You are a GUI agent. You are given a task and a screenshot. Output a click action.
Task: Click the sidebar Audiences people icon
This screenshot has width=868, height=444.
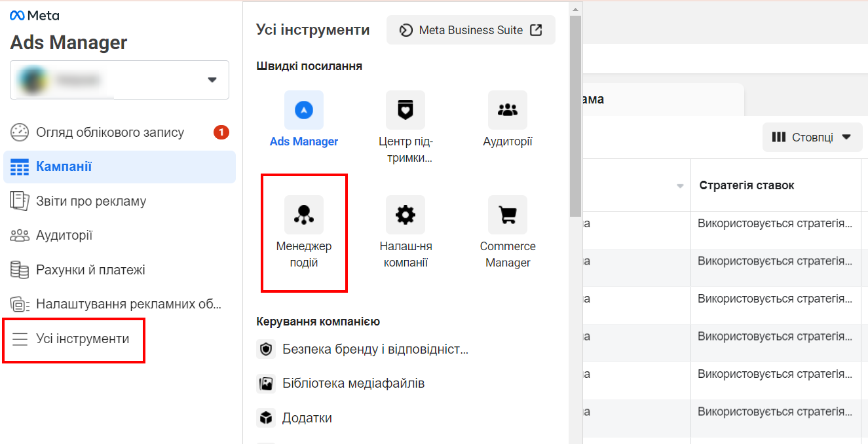coord(20,235)
